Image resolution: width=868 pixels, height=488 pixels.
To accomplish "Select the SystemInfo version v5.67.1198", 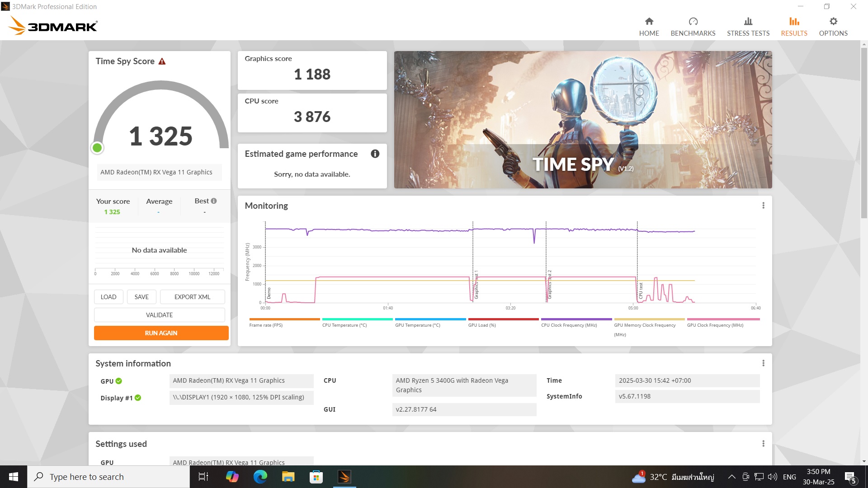I will pos(687,396).
